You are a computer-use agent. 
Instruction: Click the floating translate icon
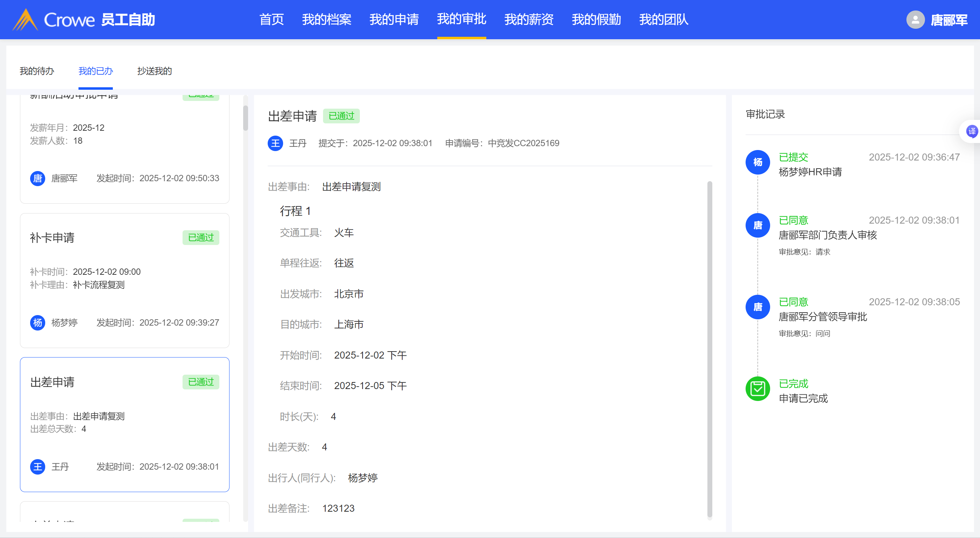pos(971,132)
